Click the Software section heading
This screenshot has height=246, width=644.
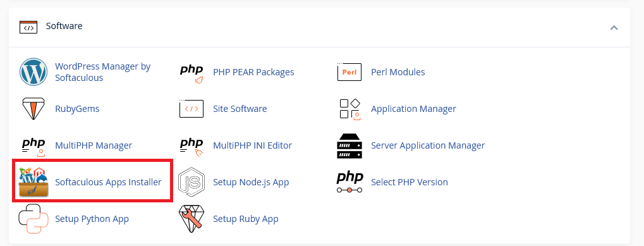pyautogui.click(x=64, y=26)
